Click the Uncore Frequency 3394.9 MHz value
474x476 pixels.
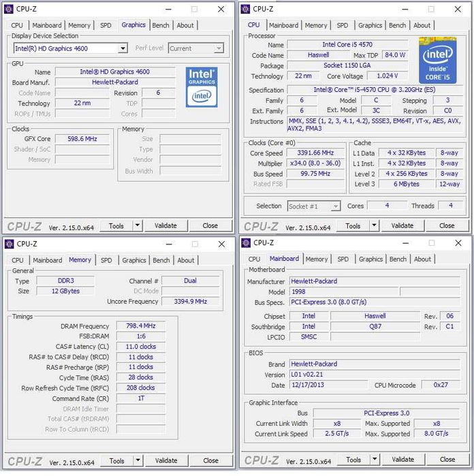point(191,301)
